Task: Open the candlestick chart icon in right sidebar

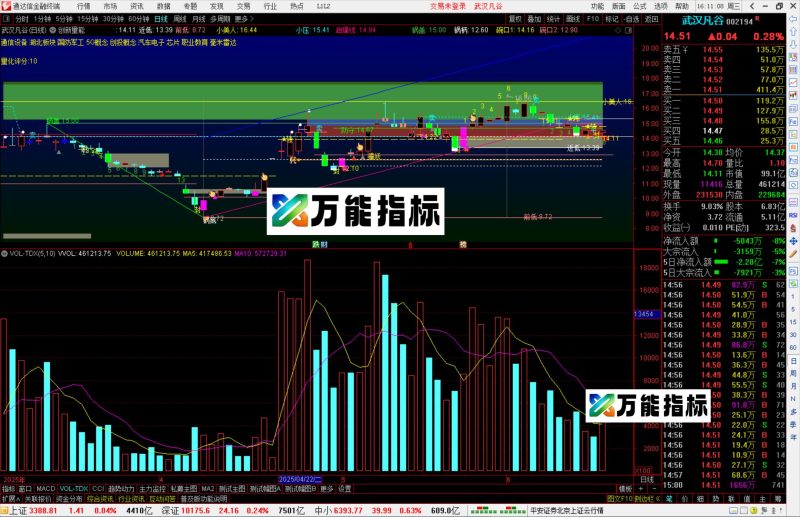Action: 793,95
